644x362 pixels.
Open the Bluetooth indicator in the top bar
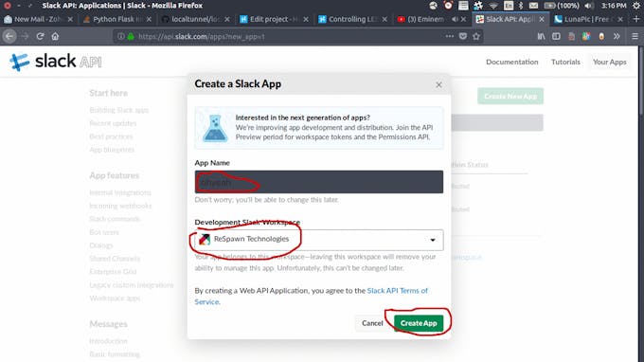point(521,6)
